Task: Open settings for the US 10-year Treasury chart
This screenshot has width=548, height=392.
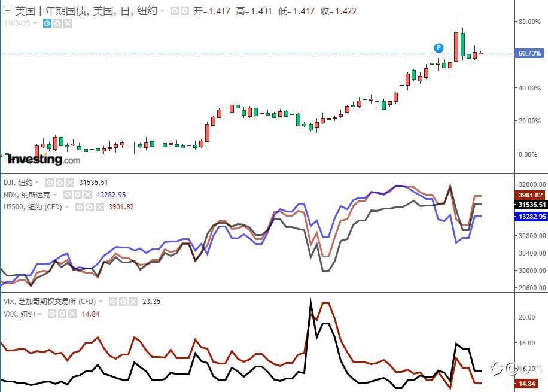Action: click(x=184, y=10)
